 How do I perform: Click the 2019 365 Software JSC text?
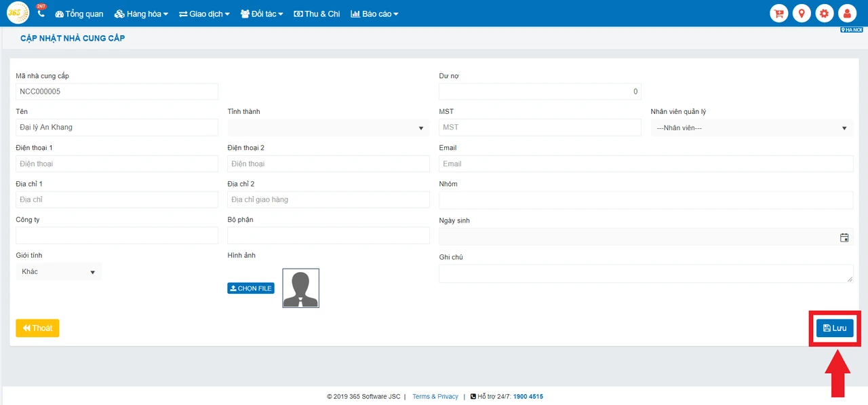point(363,397)
